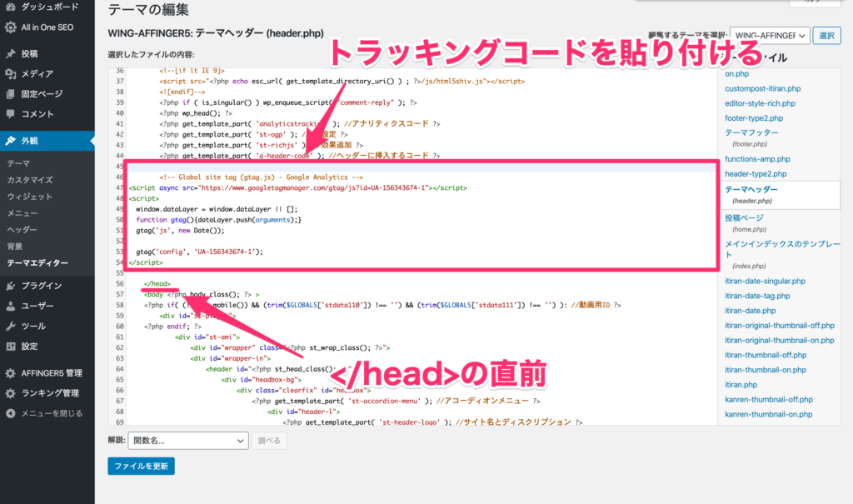Screen dimensions: 853x504
Task: Click the pages icon next to 固定ページ
Action: point(10,93)
